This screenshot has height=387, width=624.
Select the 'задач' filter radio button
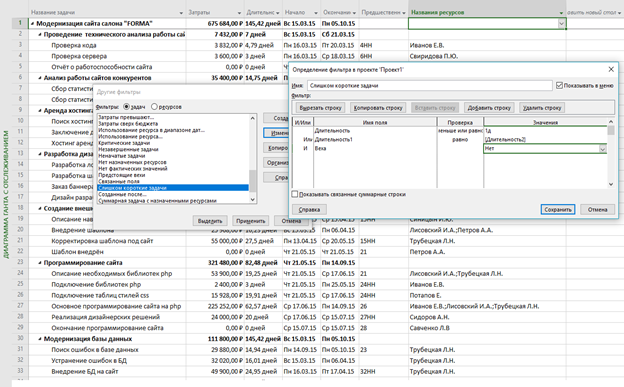pyautogui.click(x=127, y=107)
